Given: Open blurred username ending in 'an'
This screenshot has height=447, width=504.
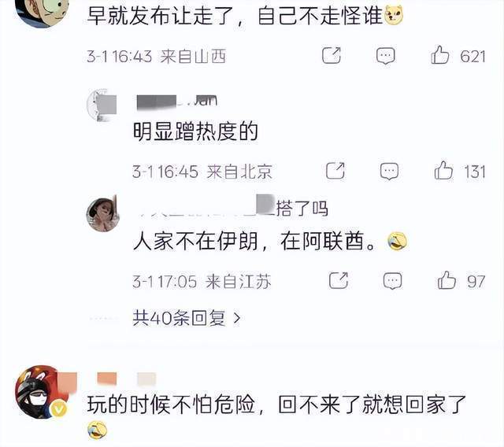Looking at the screenshot, I should click(176, 102).
